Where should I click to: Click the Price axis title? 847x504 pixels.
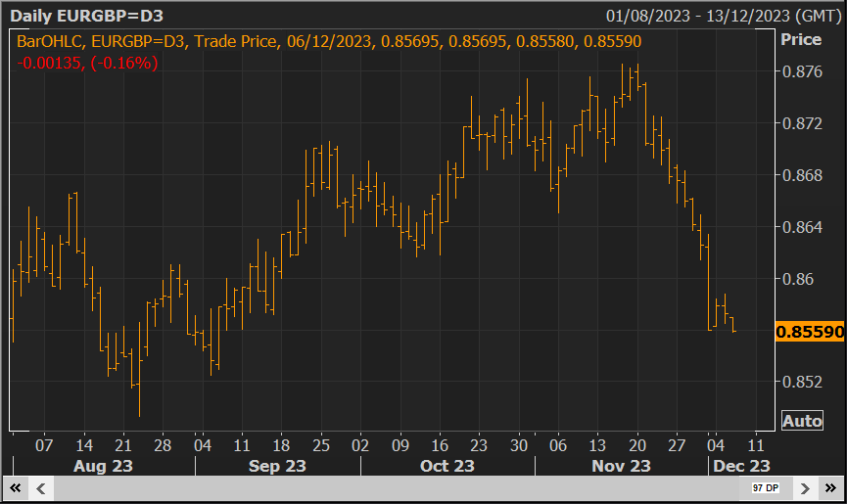pos(801,39)
